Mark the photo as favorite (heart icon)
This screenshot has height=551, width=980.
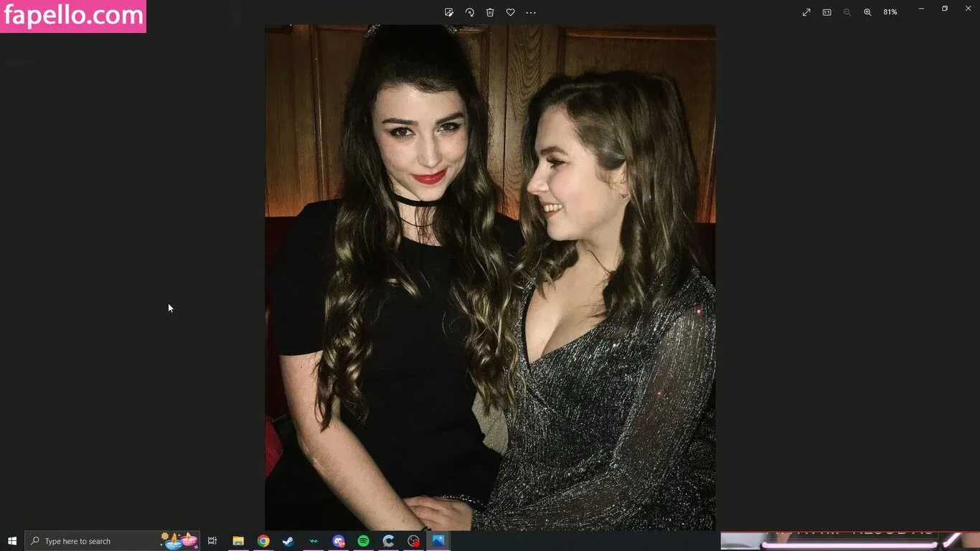[x=510, y=12]
